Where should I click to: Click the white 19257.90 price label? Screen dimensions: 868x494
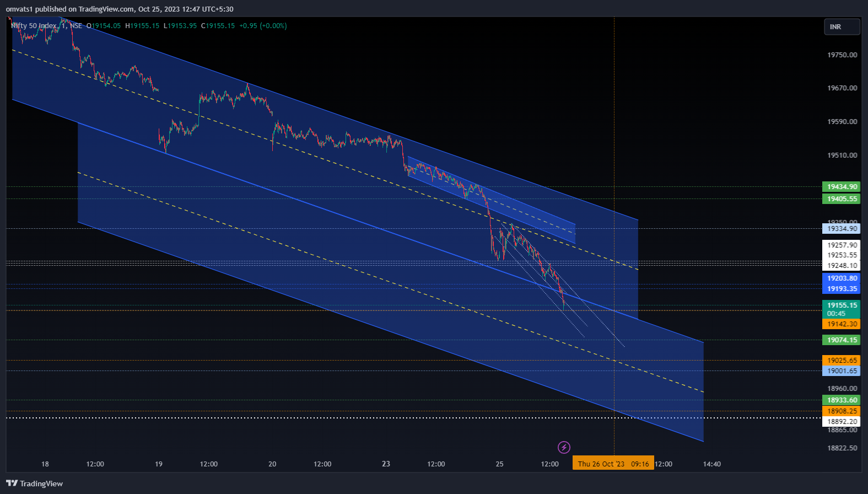click(841, 245)
